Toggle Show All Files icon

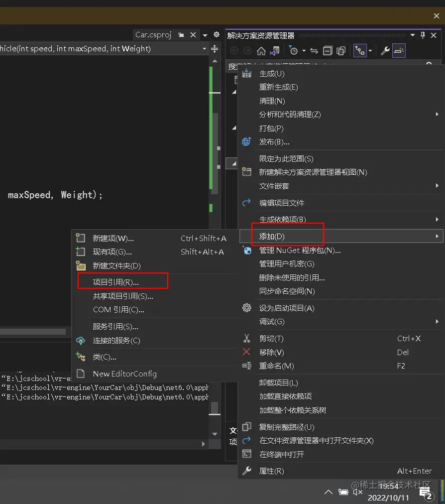click(341, 51)
